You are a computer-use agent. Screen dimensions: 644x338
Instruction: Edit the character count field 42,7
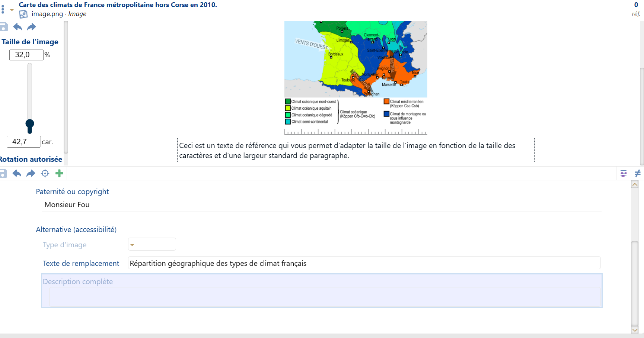24,142
